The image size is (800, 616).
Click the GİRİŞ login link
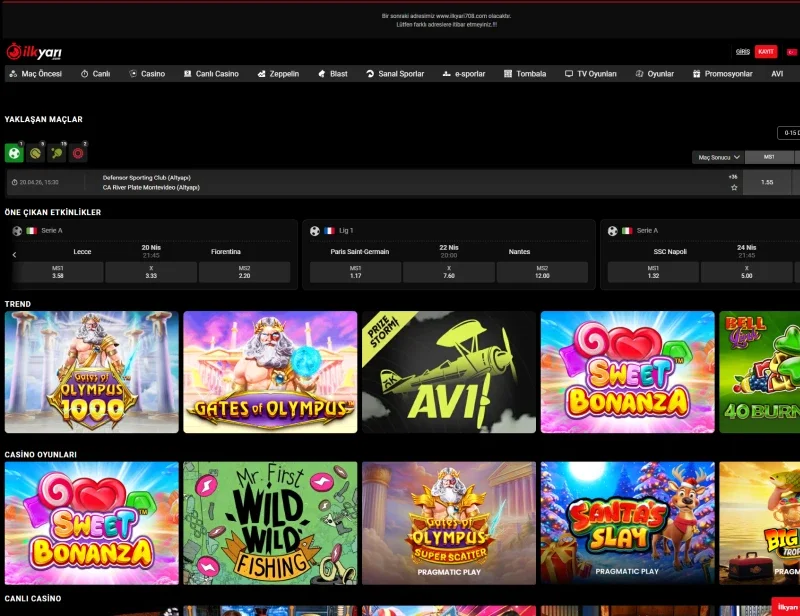tap(743, 52)
